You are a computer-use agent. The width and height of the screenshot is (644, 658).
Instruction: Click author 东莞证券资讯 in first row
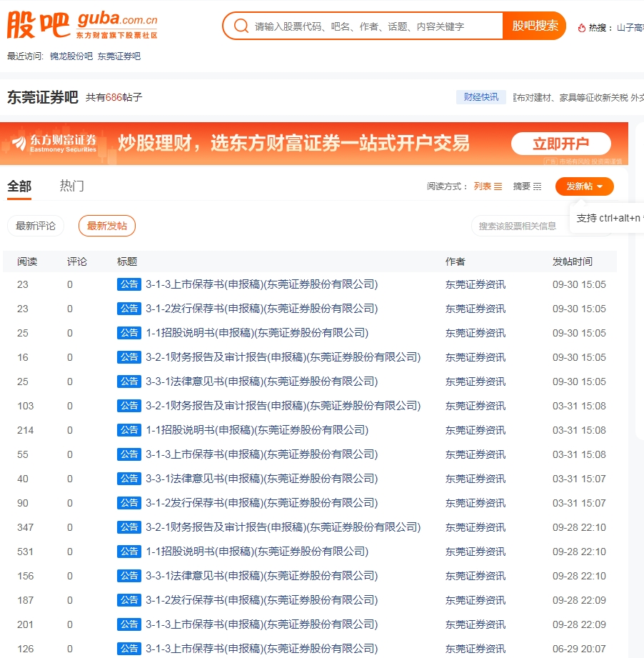476,284
